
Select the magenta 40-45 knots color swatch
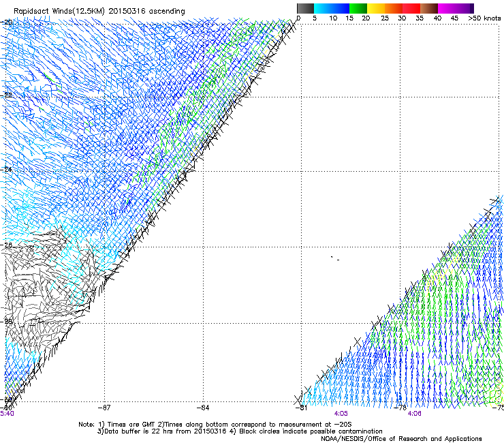click(x=447, y=8)
